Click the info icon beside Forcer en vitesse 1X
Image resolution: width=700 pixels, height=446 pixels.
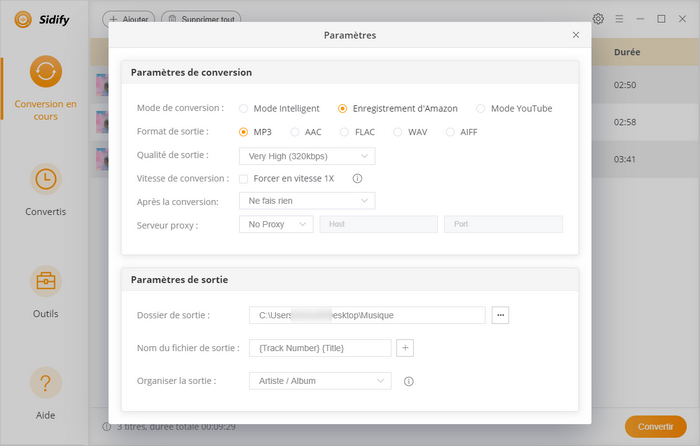pyautogui.click(x=357, y=179)
